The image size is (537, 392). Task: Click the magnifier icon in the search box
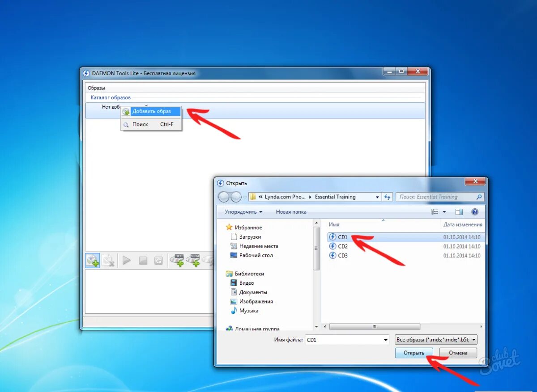coord(479,197)
